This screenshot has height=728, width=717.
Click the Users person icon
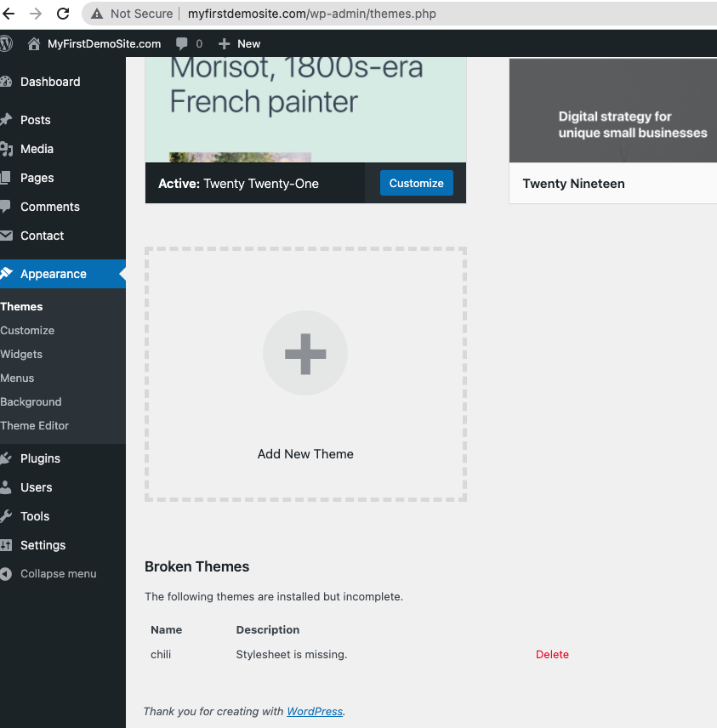pyautogui.click(x=6, y=487)
